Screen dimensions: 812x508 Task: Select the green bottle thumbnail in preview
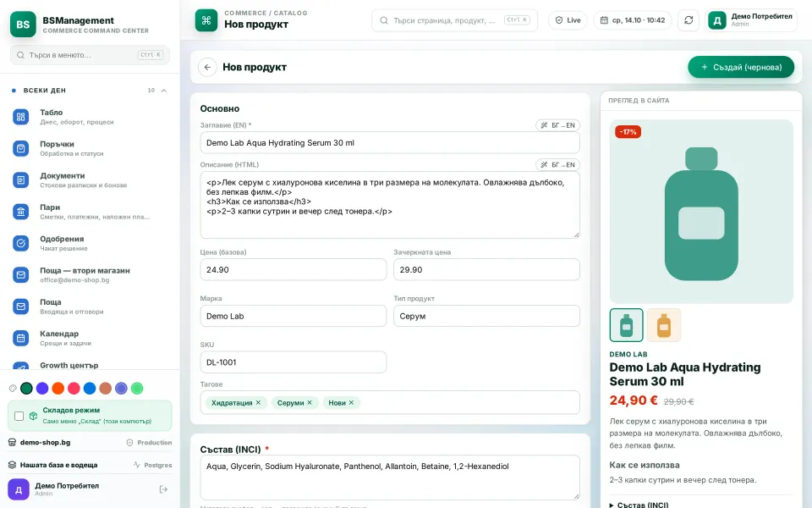pos(626,325)
